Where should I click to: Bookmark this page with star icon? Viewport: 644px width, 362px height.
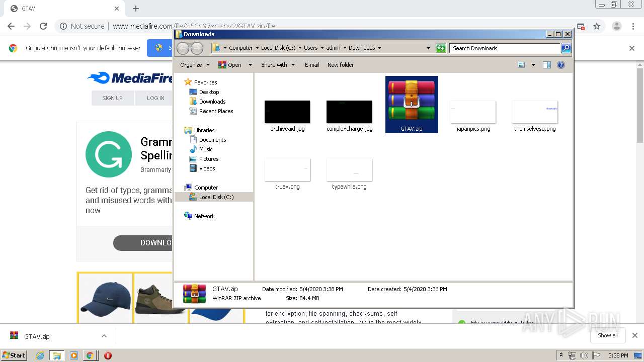[x=597, y=26]
